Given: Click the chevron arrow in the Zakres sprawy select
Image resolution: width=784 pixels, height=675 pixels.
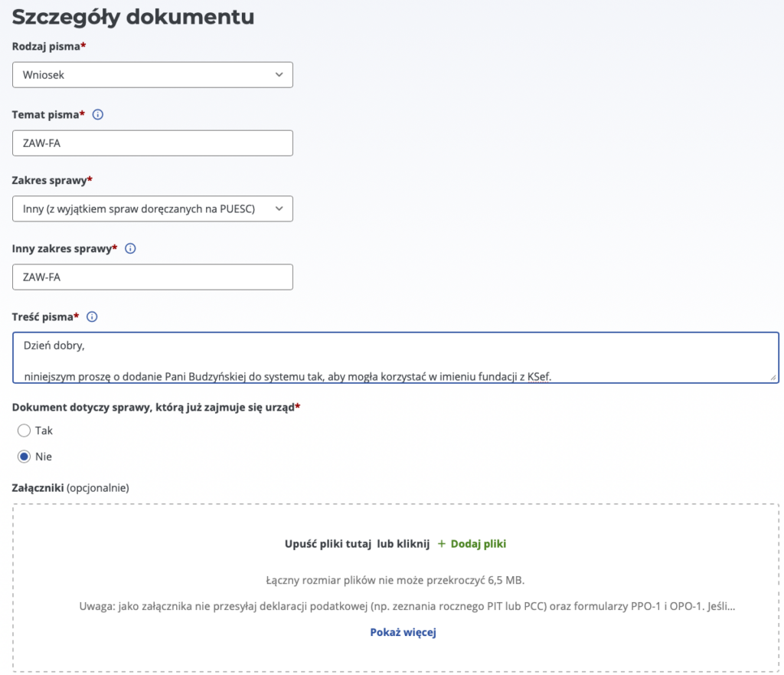Looking at the screenshot, I should [x=278, y=208].
